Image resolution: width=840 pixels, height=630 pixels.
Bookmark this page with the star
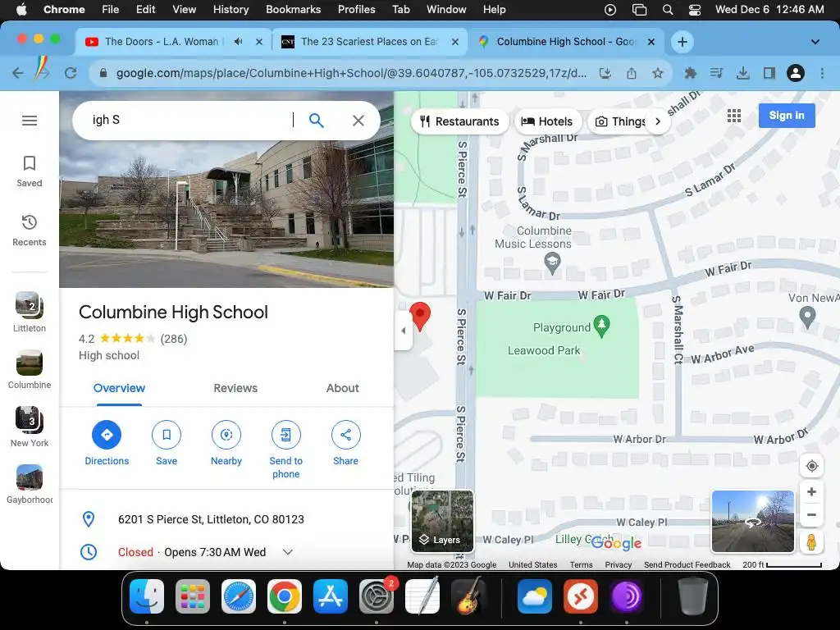657,73
